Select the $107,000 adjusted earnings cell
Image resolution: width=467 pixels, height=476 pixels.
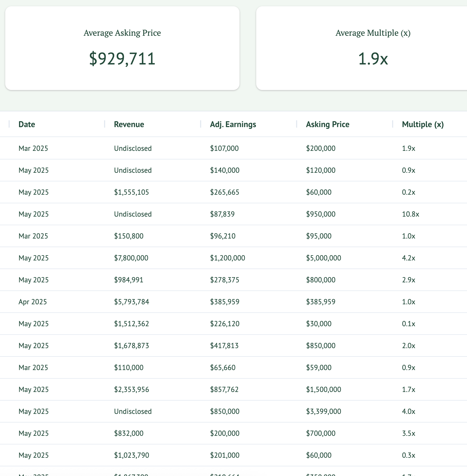[x=224, y=148]
